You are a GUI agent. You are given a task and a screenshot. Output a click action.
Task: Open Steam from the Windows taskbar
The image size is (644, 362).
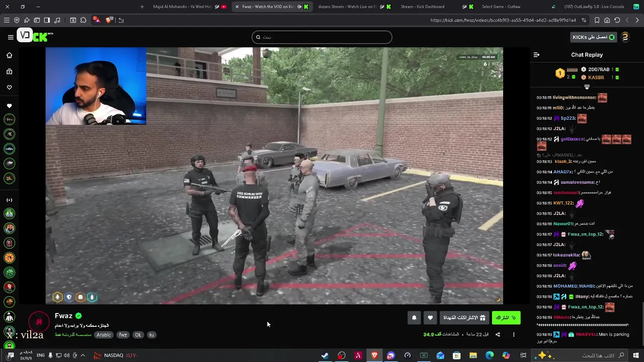(325, 355)
